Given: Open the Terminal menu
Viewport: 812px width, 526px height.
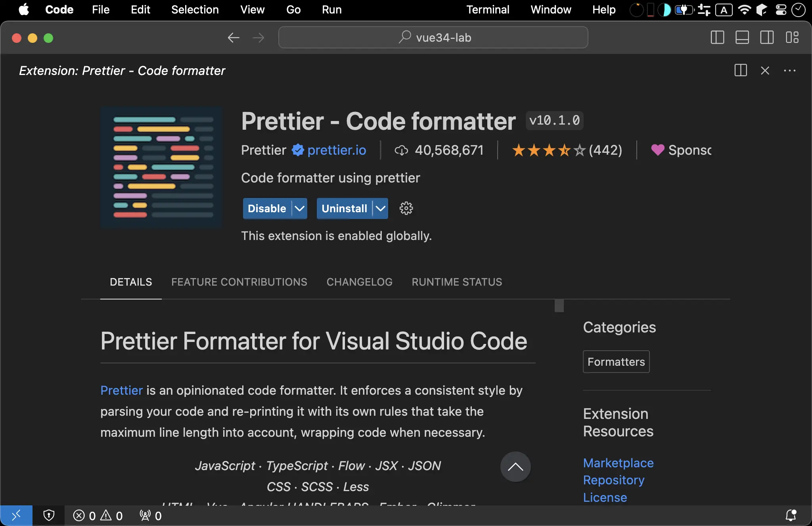Looking at the screenshot, I should (488, 10).
